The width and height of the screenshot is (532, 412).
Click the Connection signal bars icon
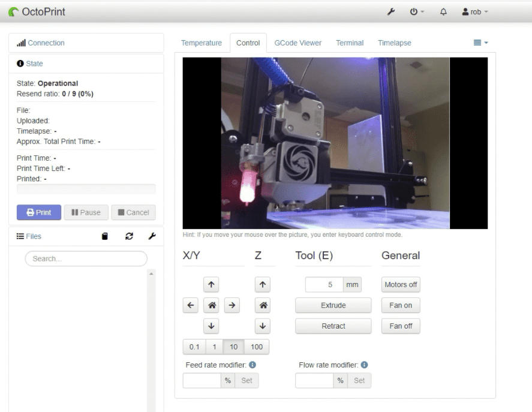pyautogui.click(x=21, y=43)
